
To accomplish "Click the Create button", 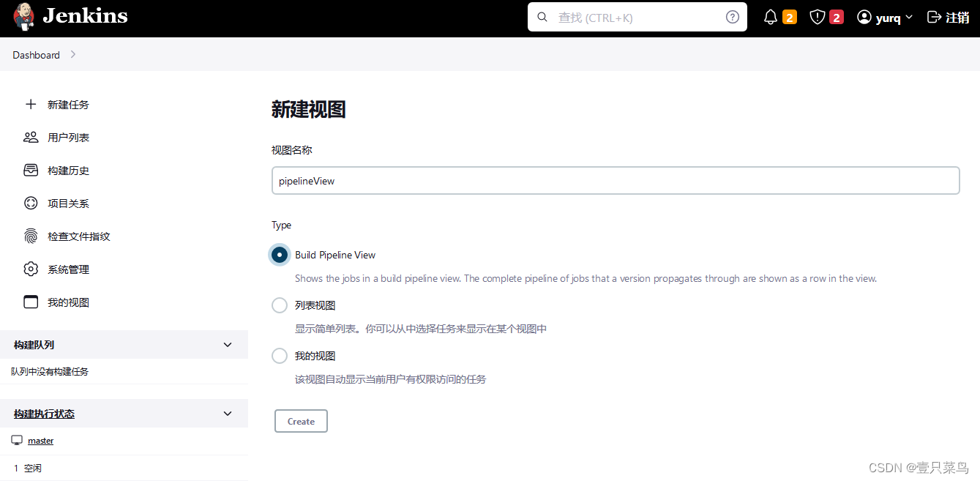I will click(301, 421).
